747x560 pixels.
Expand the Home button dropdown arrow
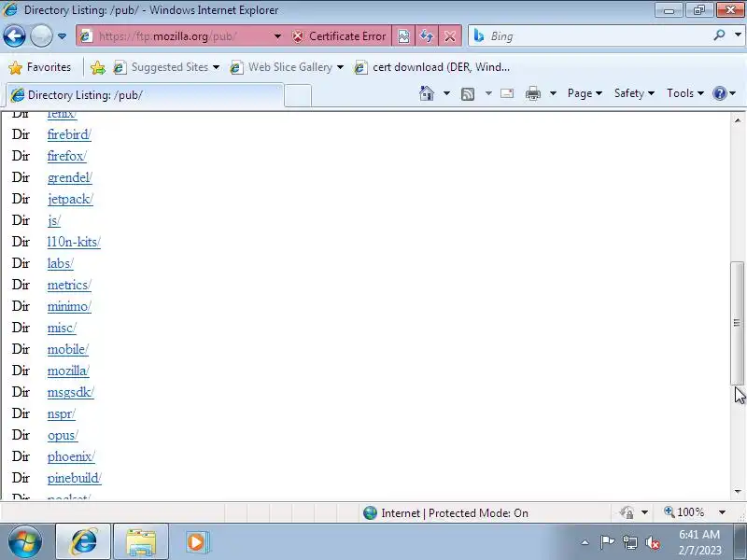[x=446, y=93]
